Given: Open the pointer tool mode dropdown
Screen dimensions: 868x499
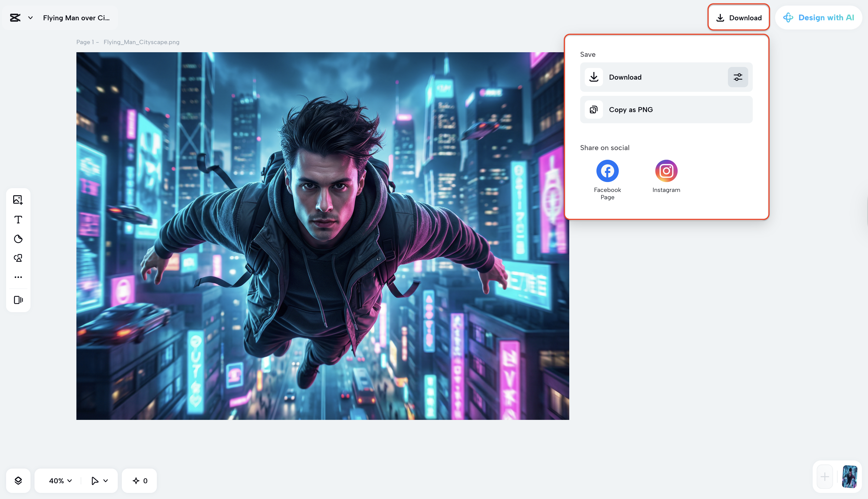Looking at the screenshot, I should coord(100,480).
